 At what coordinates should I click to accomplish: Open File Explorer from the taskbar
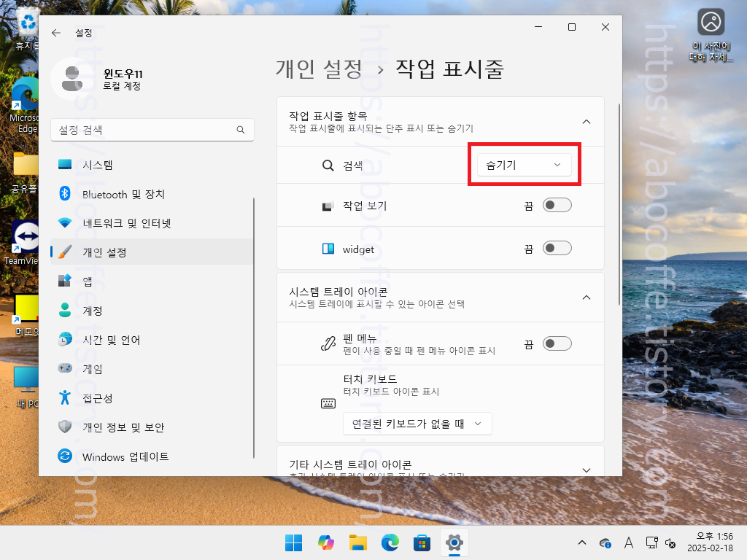click(x=357, y=542)
